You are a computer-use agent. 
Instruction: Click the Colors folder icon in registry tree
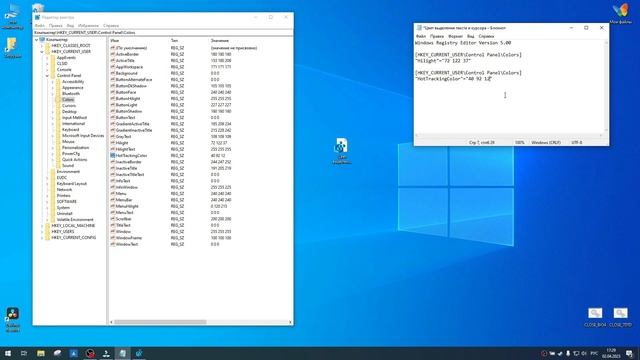58,100
